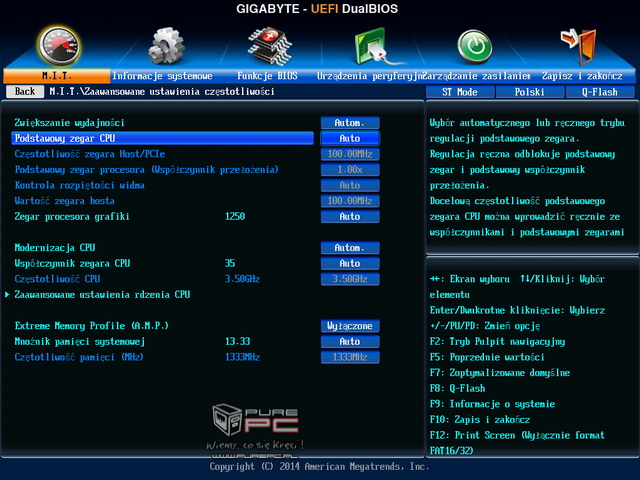Click the M.I.T. speedometer gauge icon
Screen dimensions: 640x480
tap(59, 46)
